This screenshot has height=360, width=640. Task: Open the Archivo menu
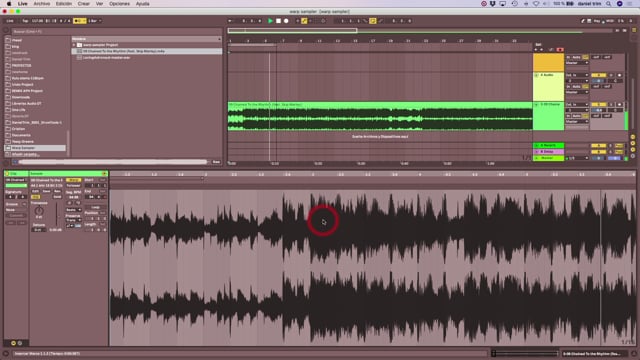pos(42,4)
